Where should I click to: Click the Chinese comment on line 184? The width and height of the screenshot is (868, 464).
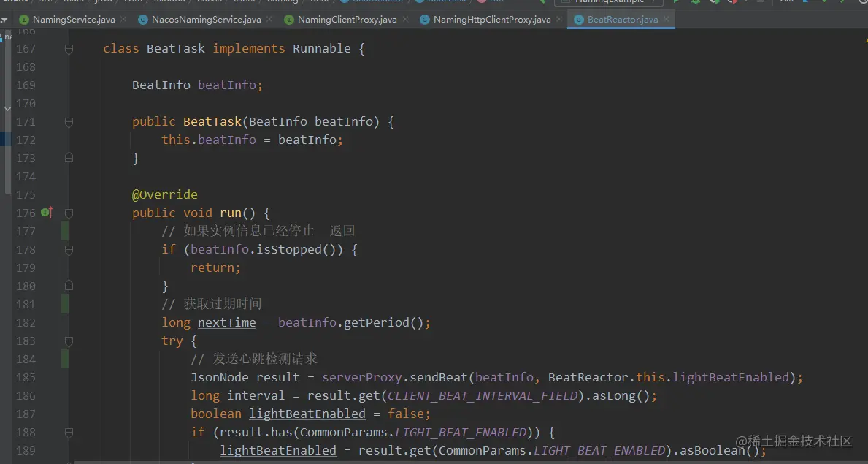point(254,360)
